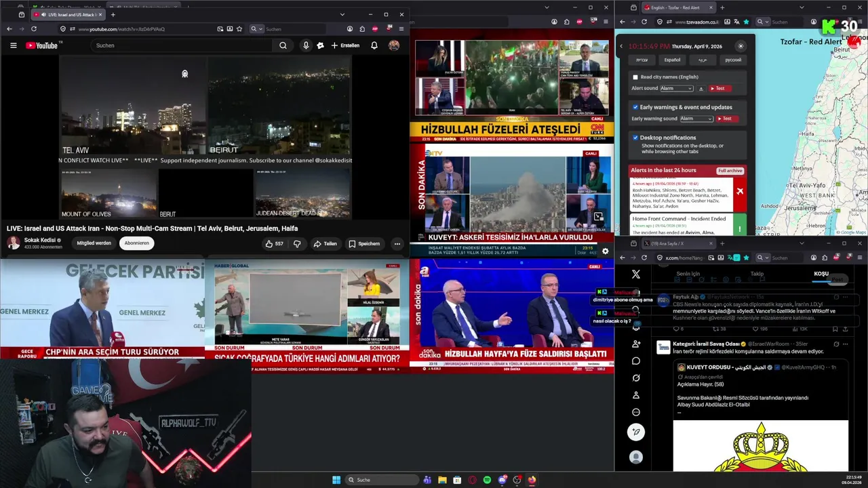Toggle light theme sun icon in Tzofar panel
Viewport: 868px width, 488px height.
[741, 46]
